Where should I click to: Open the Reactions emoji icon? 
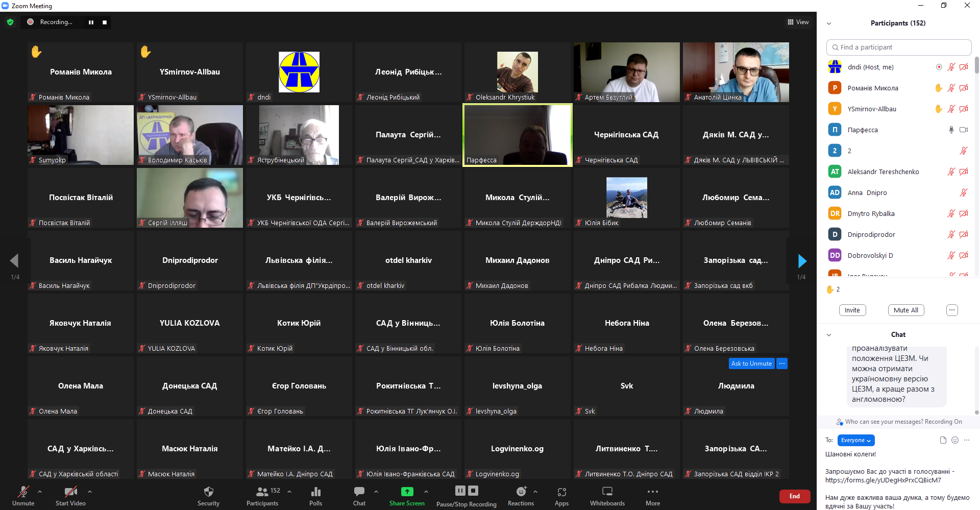(521, 492)
